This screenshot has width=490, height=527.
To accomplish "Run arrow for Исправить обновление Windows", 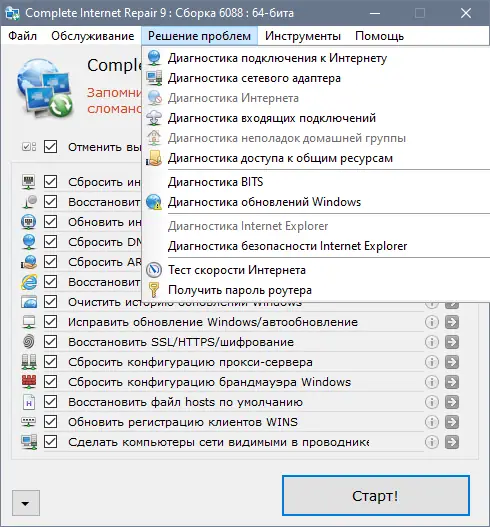I will 452,322.
